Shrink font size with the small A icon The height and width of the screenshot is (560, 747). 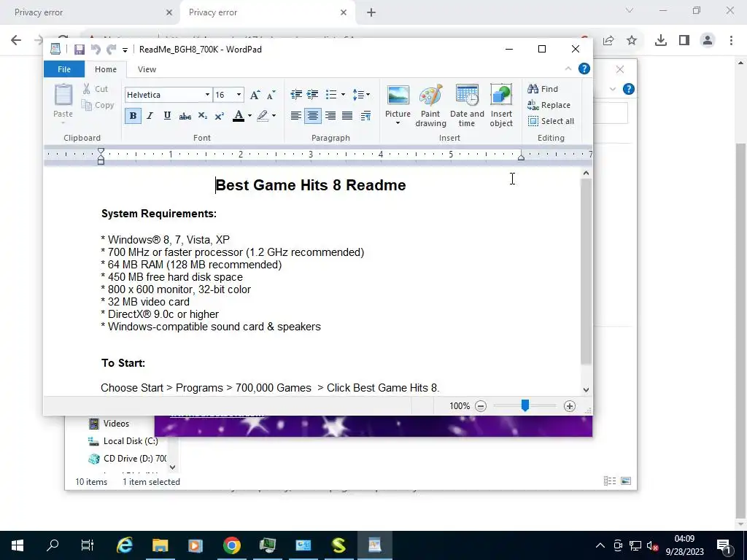click(x=271, y=95)
